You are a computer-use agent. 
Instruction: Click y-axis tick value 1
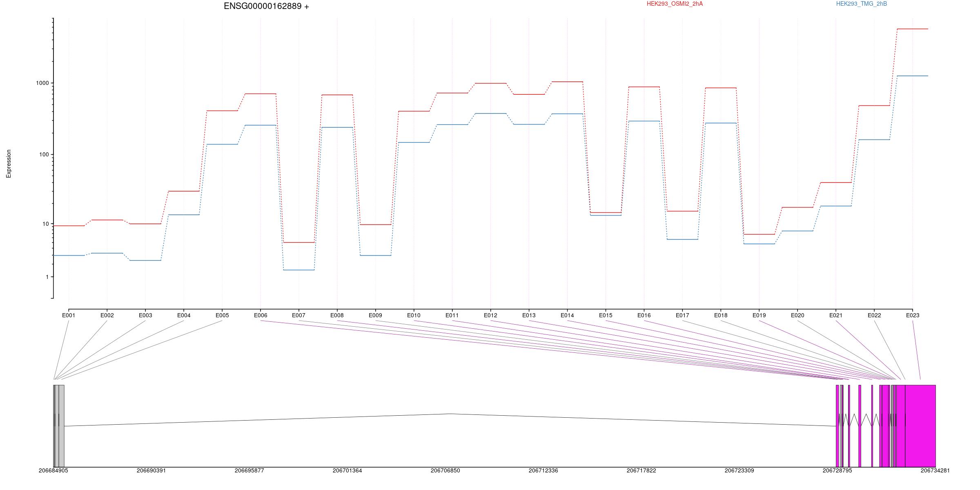point(47,277)
